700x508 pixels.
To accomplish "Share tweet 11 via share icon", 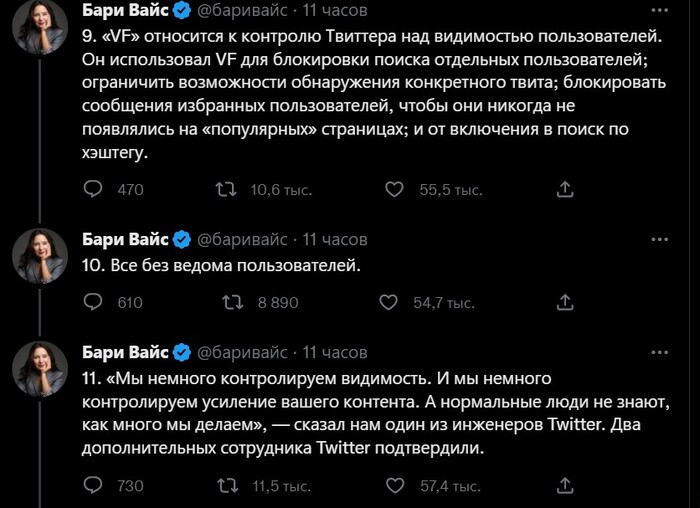I will [564, 485].
